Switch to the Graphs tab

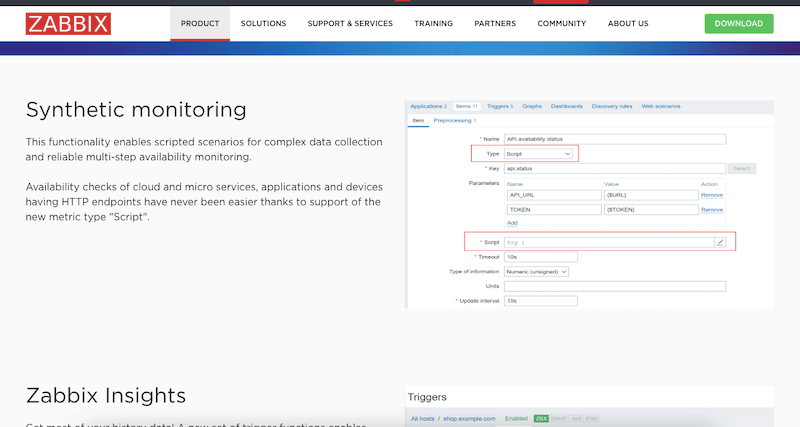coord(532,106)
